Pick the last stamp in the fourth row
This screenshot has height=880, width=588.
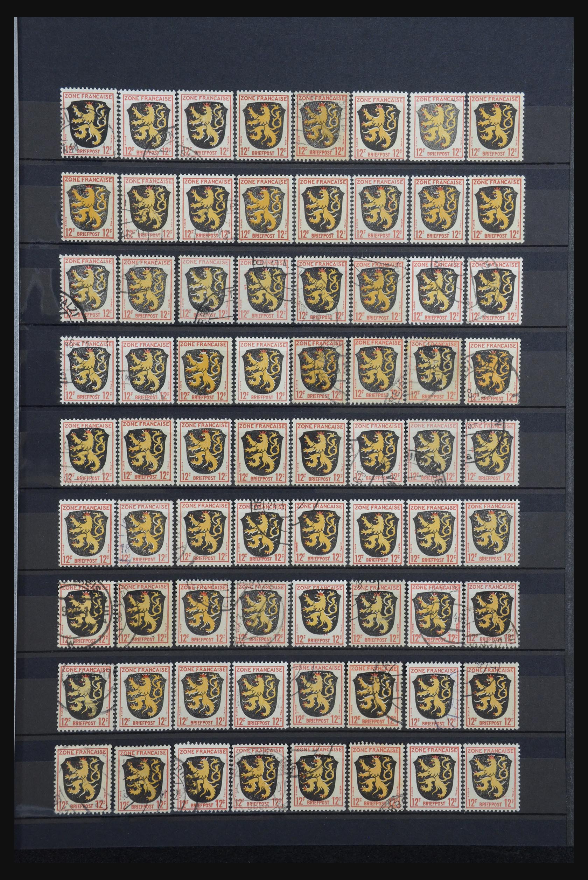(x=492, y=371)
